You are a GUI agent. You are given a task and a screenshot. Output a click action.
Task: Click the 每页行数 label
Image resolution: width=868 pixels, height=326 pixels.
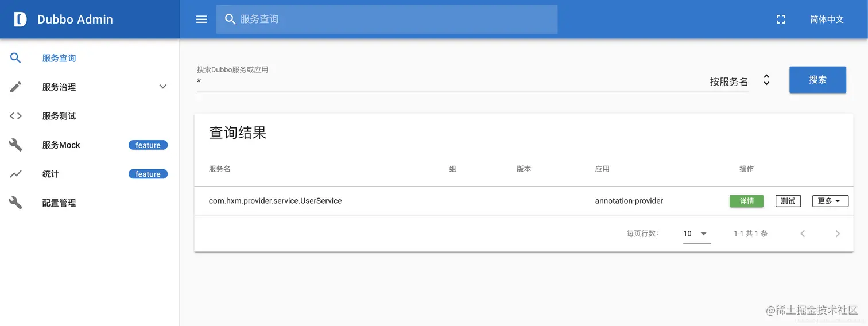(x=642, y=234)
